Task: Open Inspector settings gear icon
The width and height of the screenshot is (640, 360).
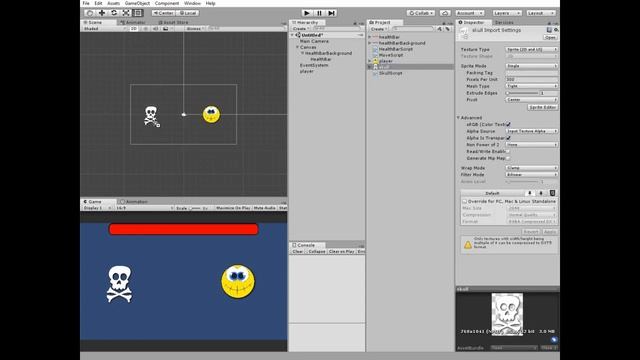Action: point(556,30)
